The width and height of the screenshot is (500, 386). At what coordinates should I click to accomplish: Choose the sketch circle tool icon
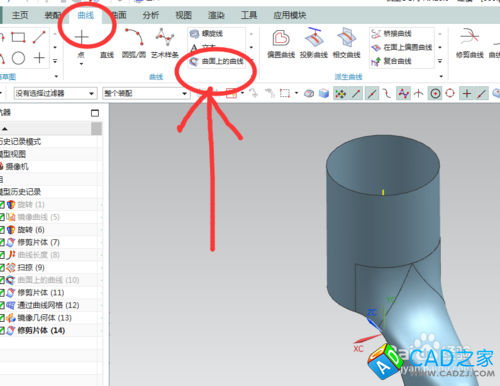point(18,58)
